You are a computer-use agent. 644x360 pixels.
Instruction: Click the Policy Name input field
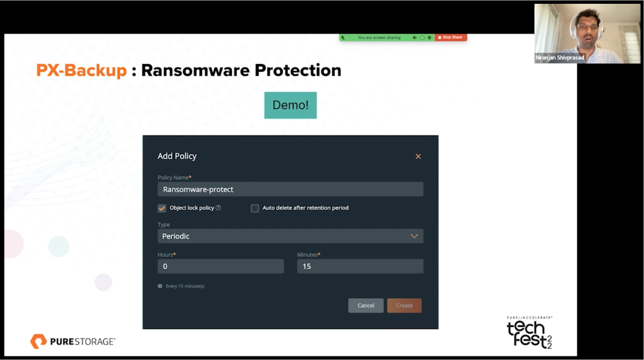290,189
